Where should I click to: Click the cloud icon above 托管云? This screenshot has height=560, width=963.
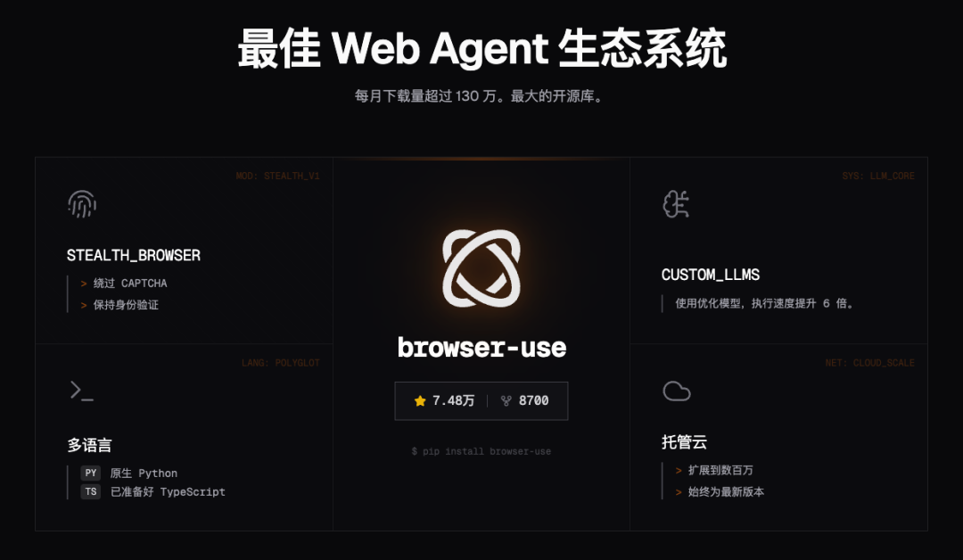[677, 391]
